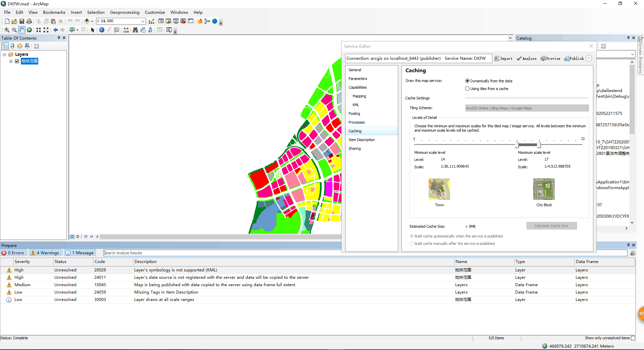Click the Publish button
Screen dimensions: 644x350
(574, 58)
